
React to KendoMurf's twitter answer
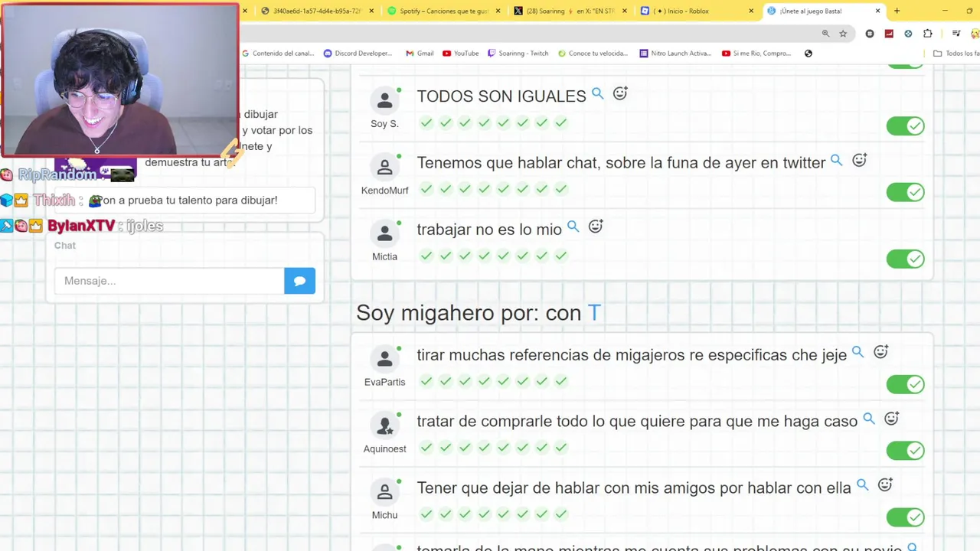(859, 160)
